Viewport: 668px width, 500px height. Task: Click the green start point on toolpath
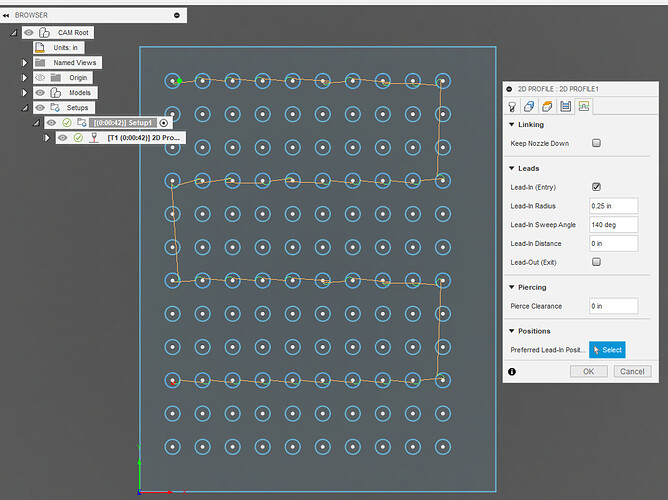coord(180,80)
